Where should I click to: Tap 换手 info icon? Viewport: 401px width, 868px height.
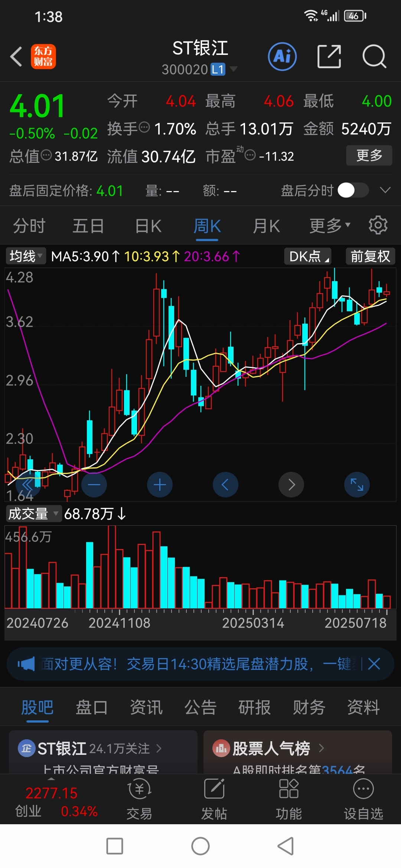coord(144,128)
